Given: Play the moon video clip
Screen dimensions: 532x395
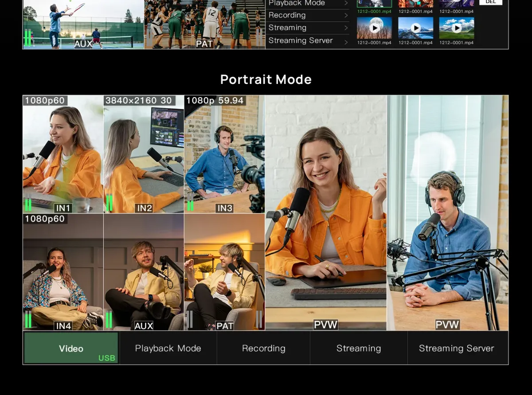Looking at the screenshot, I should [x=376, y=28].
